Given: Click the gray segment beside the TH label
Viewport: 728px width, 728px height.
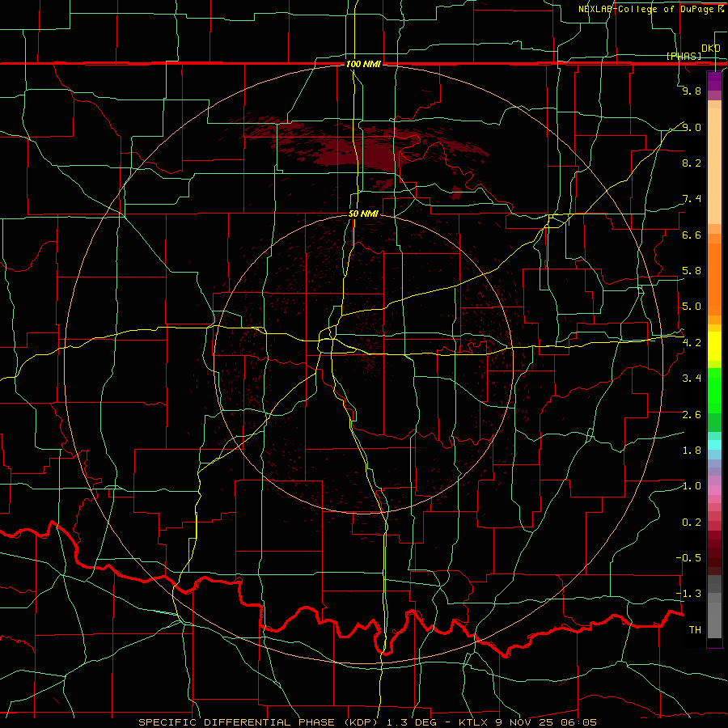Looking at the screenshot, I should pyautogui.click(x=714, y=620).
